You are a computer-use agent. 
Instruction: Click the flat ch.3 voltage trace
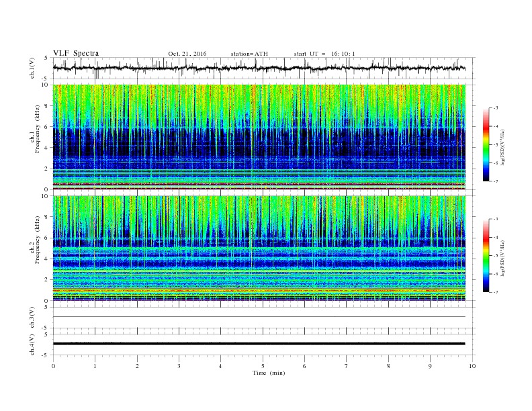pos(259,317)
